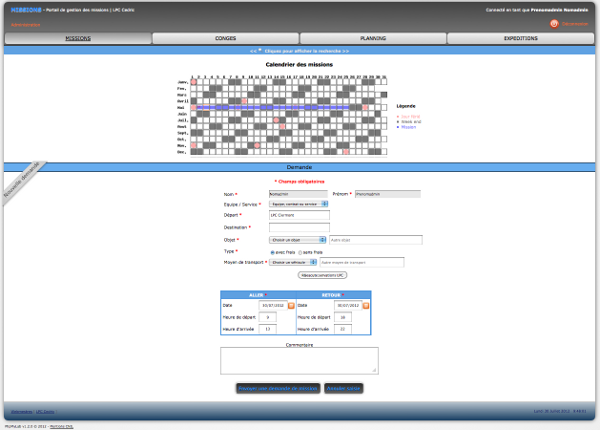Click the Déconnexion power icon
600x430 pixels.
[x=554, y=23]
